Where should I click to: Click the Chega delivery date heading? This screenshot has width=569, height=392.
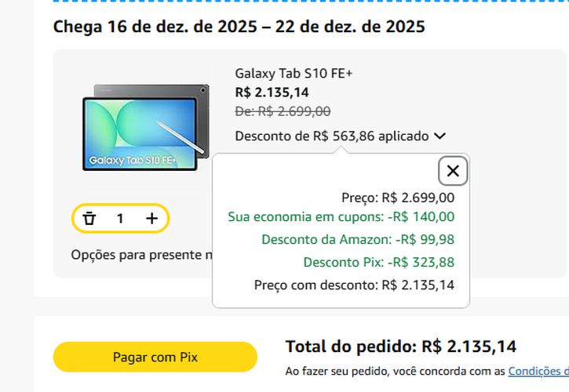pyautogui.click(x=239, y=27)
